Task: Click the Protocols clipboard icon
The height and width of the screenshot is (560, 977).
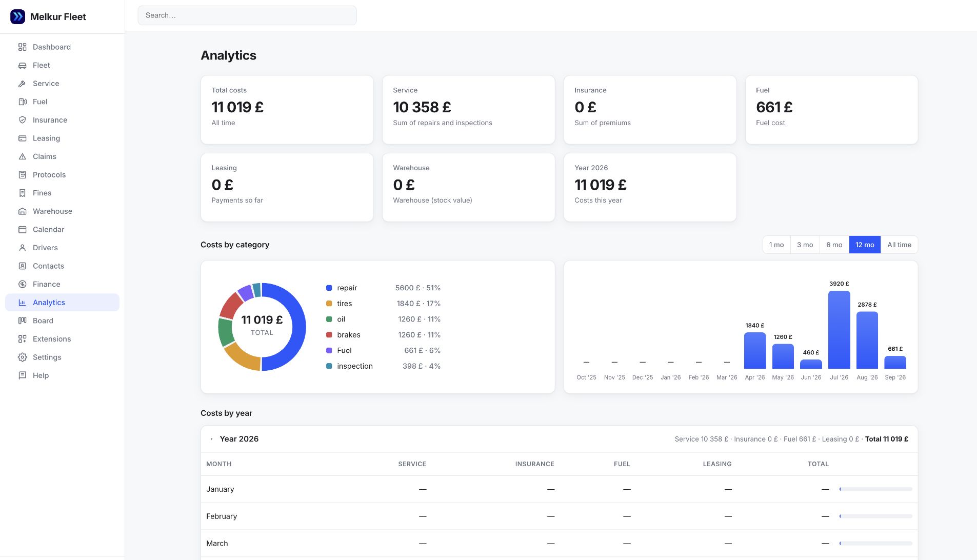Action: pyautogui.click(x=22, y=175)
